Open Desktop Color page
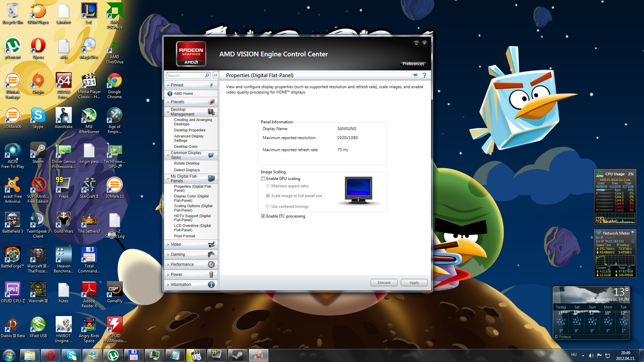 click(x=186, y=146)
